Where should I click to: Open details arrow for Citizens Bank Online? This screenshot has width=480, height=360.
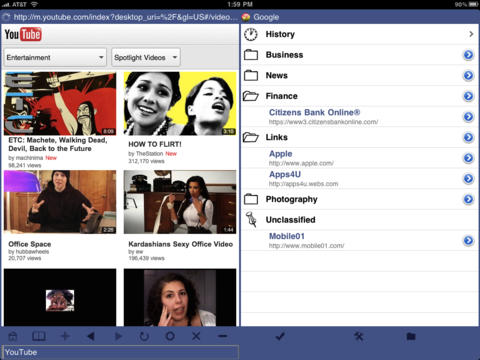click(x=468, y=117)
